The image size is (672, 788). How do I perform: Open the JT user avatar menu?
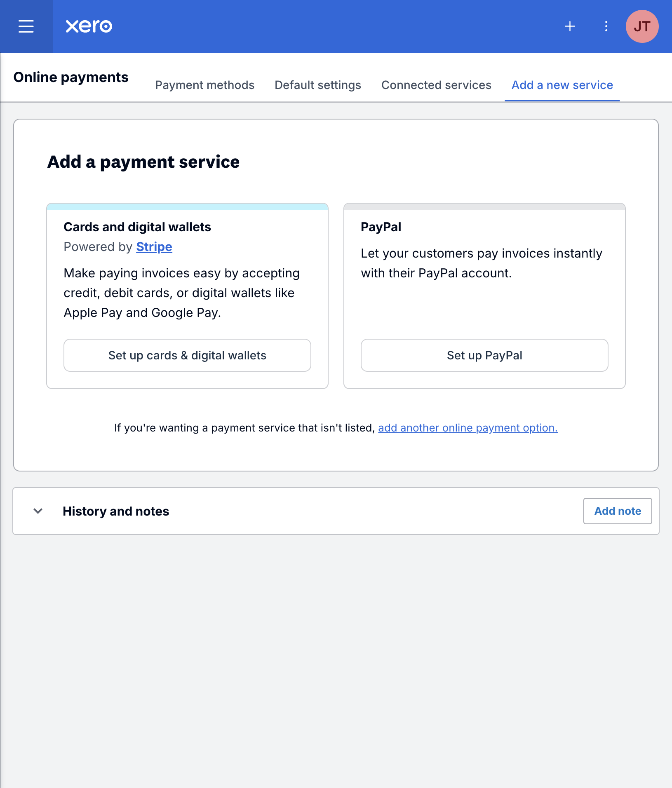pos(642,26)
